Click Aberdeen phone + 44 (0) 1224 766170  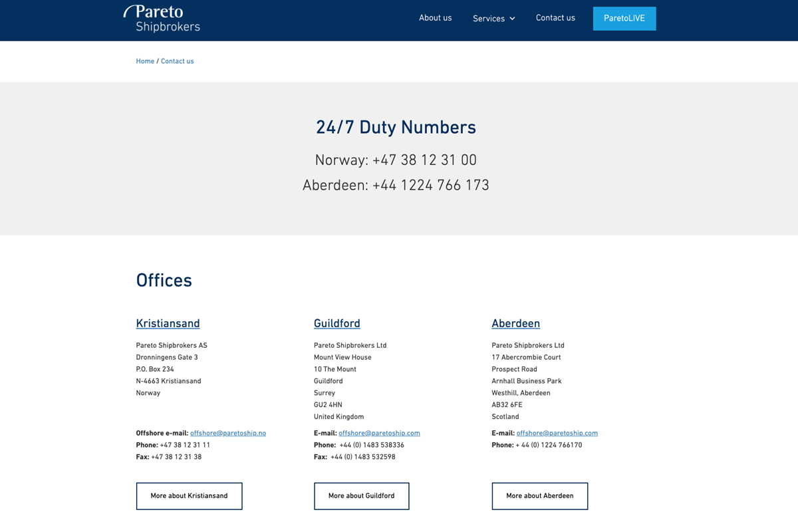pos(549,446)
